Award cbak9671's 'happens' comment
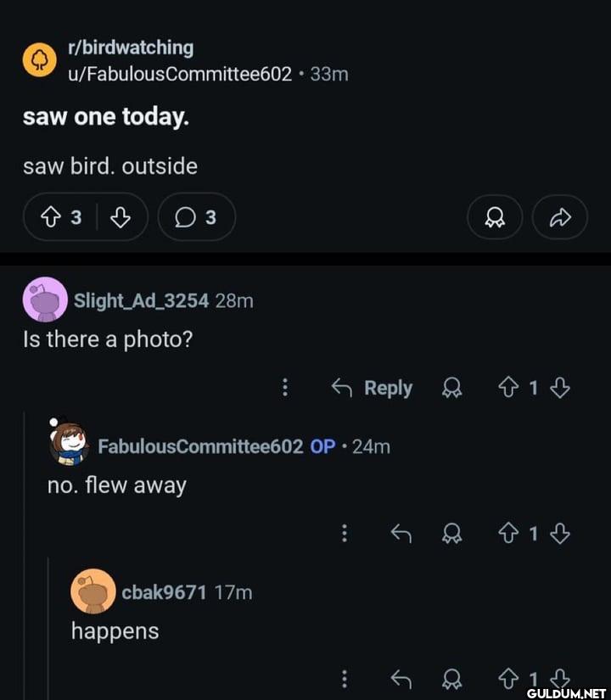 tap(453, 678)
